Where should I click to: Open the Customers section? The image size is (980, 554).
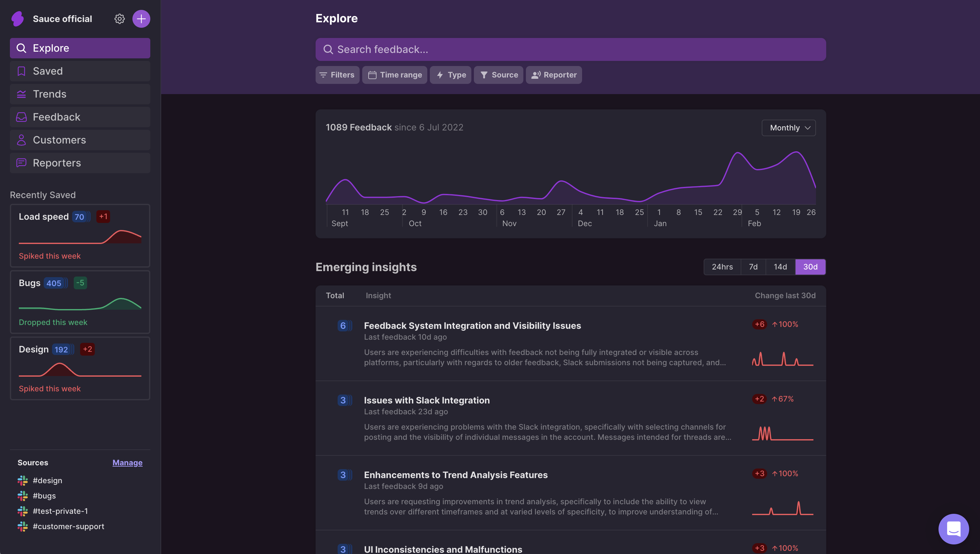[80, 140]
